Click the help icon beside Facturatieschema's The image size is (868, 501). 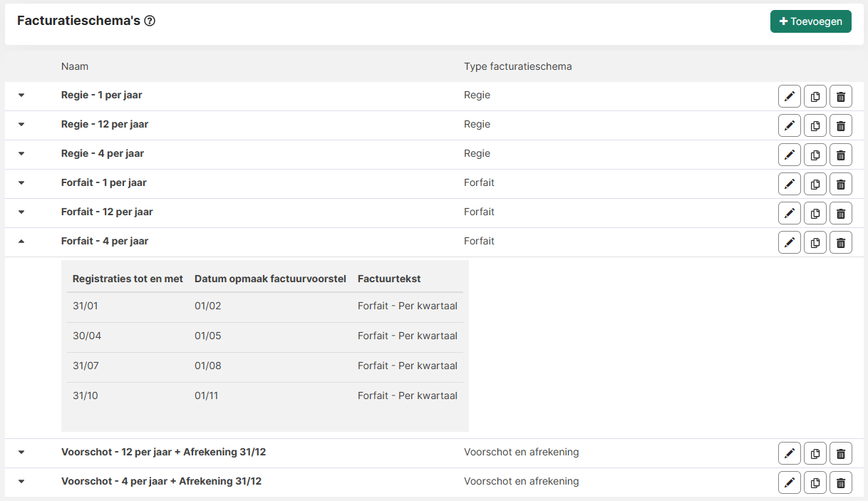point(150,21)
